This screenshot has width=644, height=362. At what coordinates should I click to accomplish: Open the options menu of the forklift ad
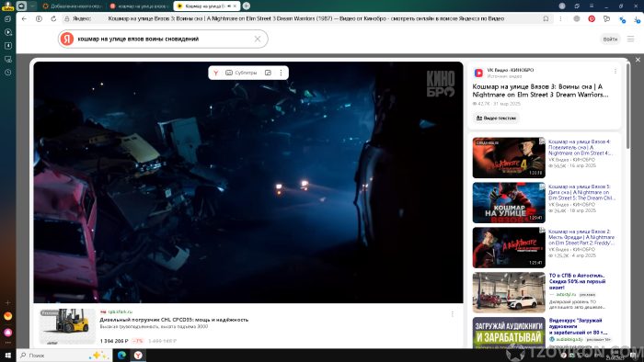tap(453, 314)
